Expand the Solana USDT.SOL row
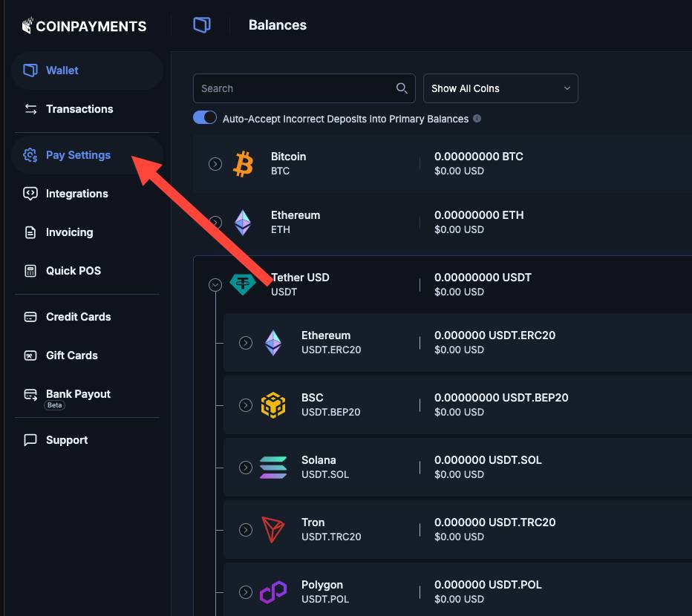 pyautogui.click(x=245, y=468)
